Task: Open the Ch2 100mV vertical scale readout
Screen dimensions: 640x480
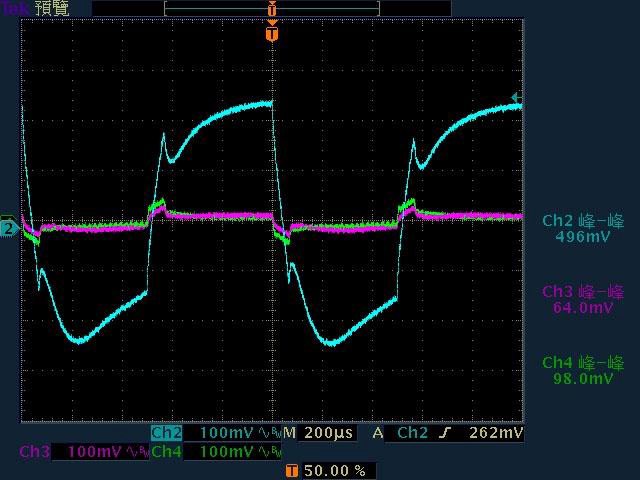Action: coord(228,434)
